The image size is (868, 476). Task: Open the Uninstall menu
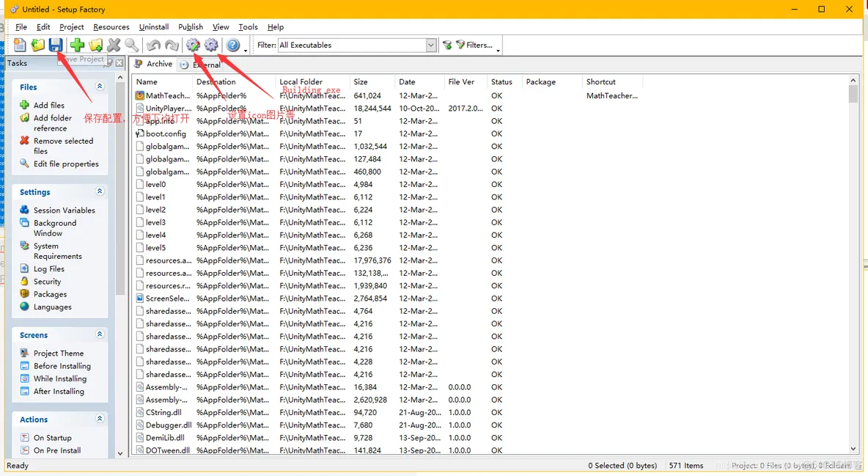coord(154,26)
